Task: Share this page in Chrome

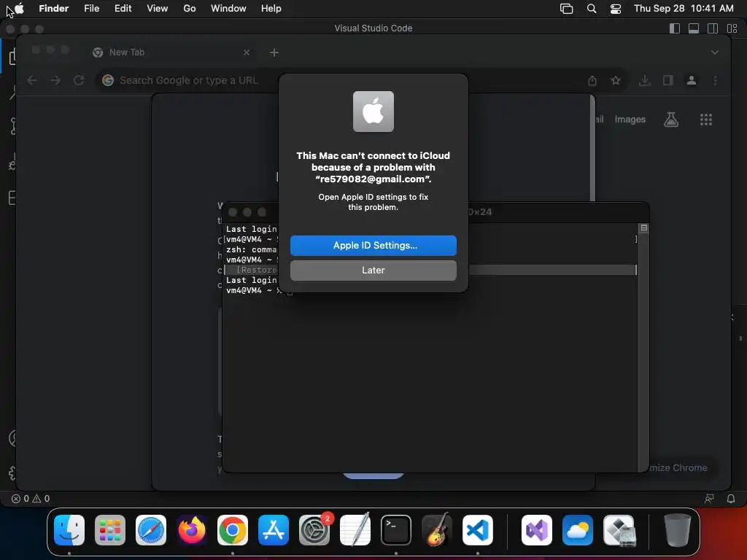Action: coord(592,80)
